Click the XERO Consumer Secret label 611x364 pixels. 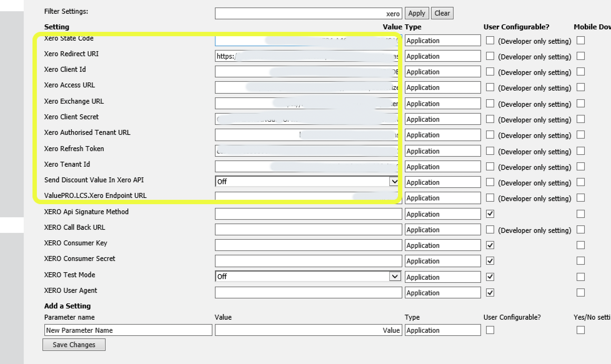[x=80, y=258]
